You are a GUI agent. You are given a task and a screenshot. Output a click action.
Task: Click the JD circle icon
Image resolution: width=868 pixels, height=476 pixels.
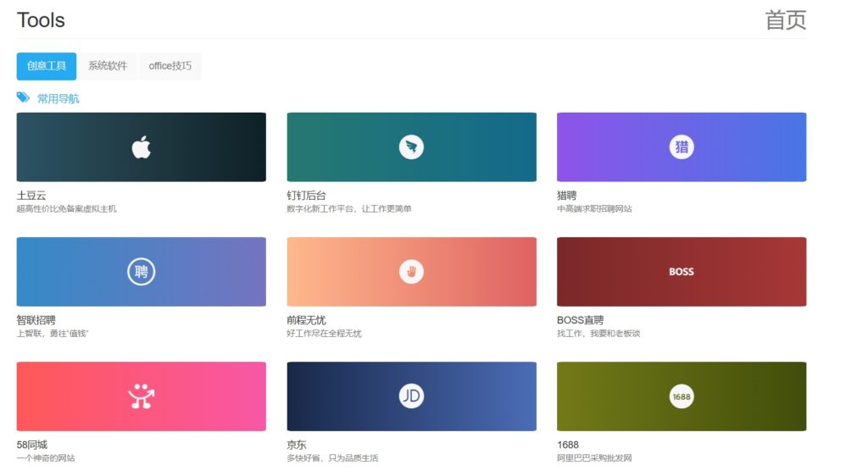click(x=411, y=396)
